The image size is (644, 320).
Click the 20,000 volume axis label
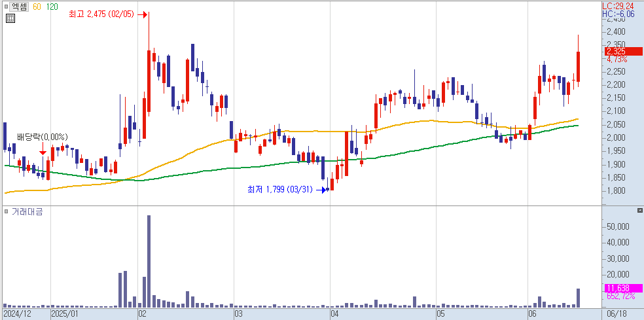pos(618,274)
